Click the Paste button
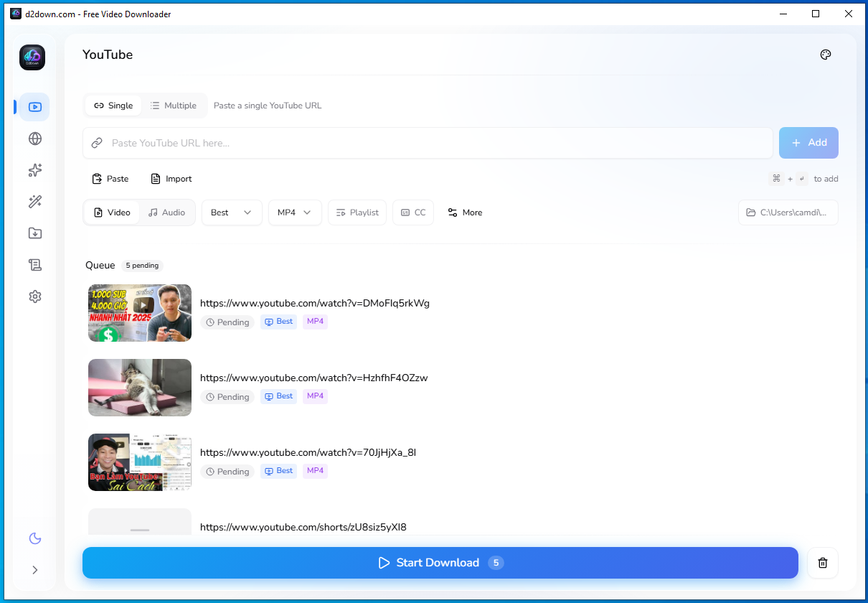The width and height of the screenshot is (868, 603). pos(110,179)
